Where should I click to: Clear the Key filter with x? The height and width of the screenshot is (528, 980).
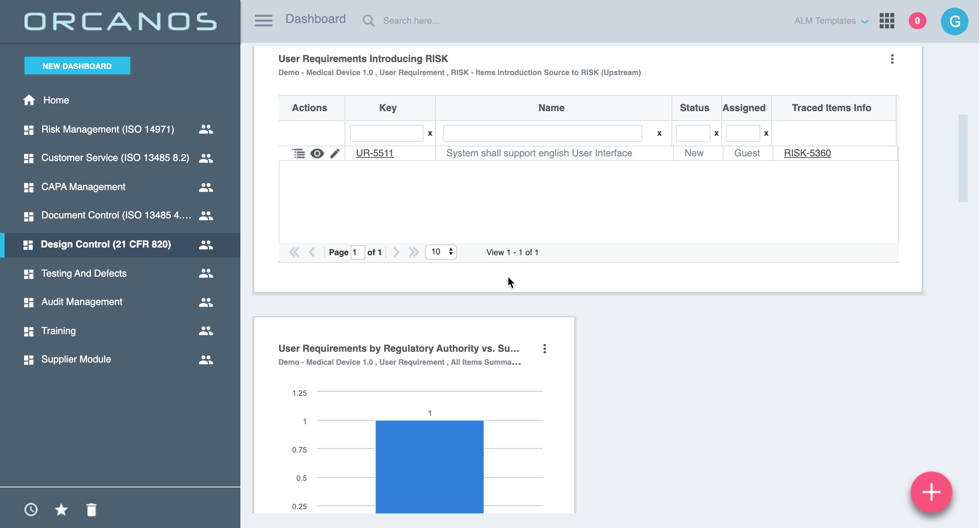tap(430, 133)
